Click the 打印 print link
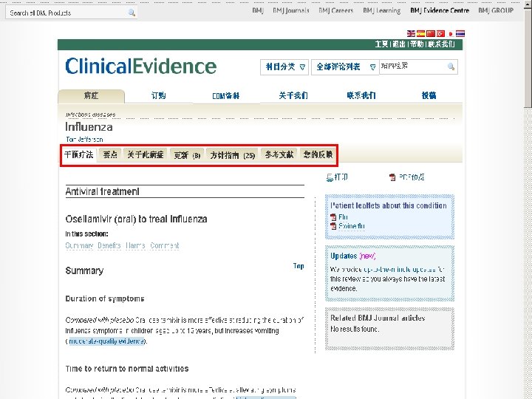Screen dimensions: 532x399 click(341, 177)
